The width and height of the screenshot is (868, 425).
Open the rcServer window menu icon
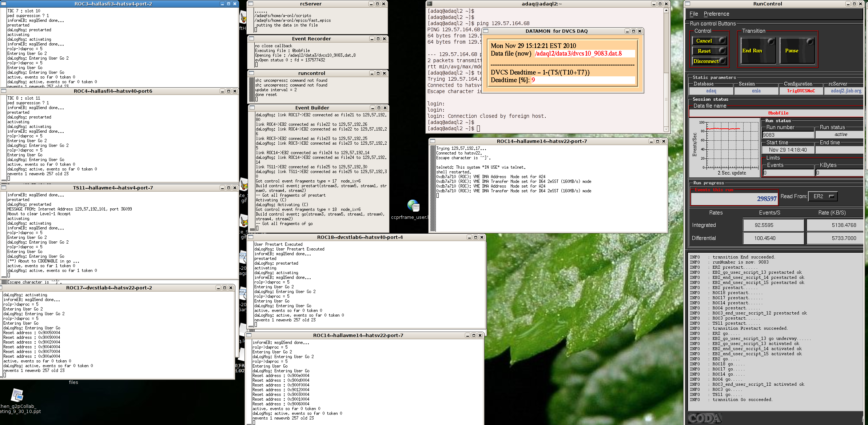point(251,4)
